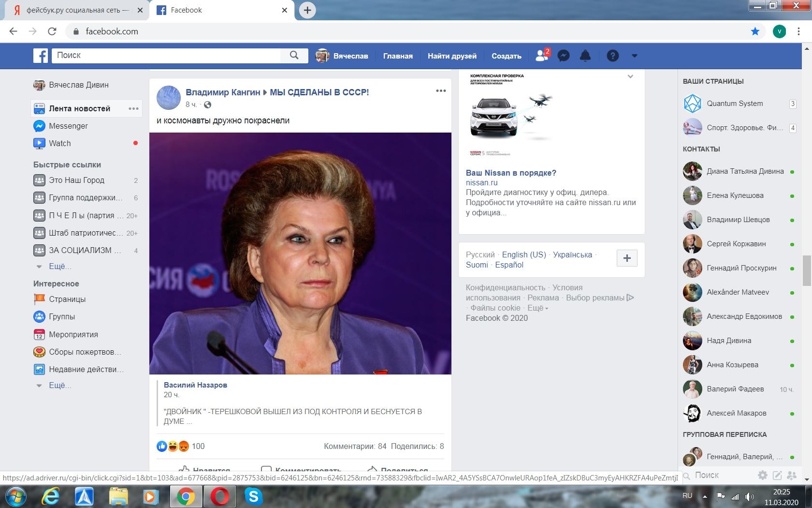Open chat with Елена Кулешова

coord(735,195)
